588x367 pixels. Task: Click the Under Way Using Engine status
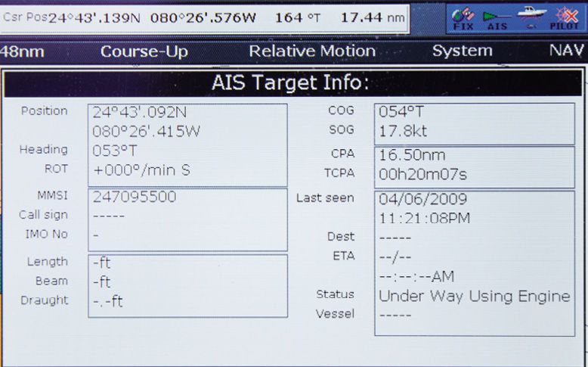474,296
